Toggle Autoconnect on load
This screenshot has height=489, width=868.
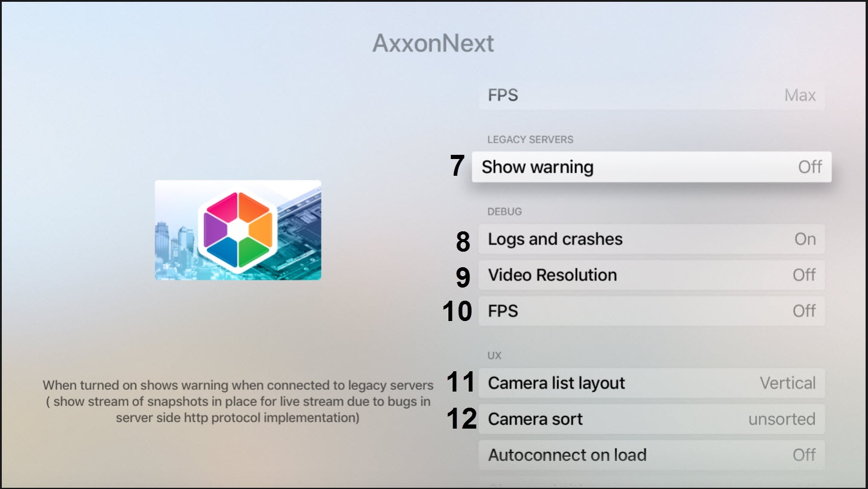click(x=651, y=455)
